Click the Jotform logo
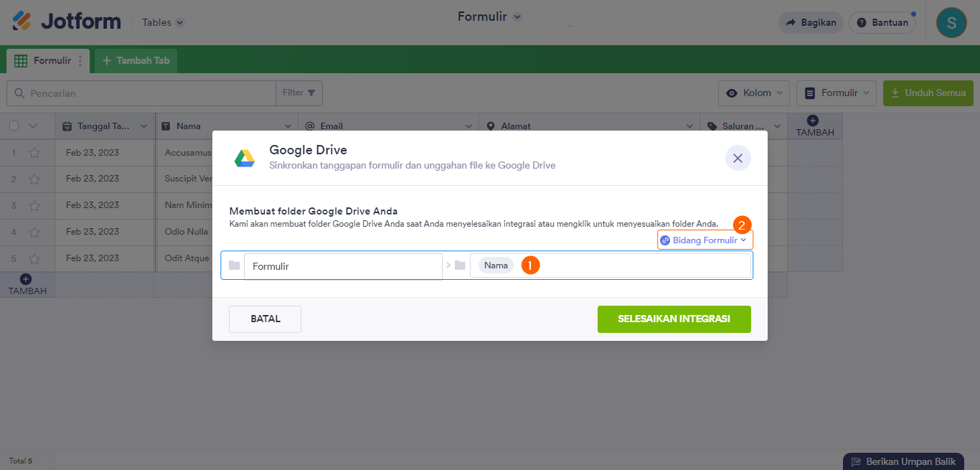 pos(67,22)
